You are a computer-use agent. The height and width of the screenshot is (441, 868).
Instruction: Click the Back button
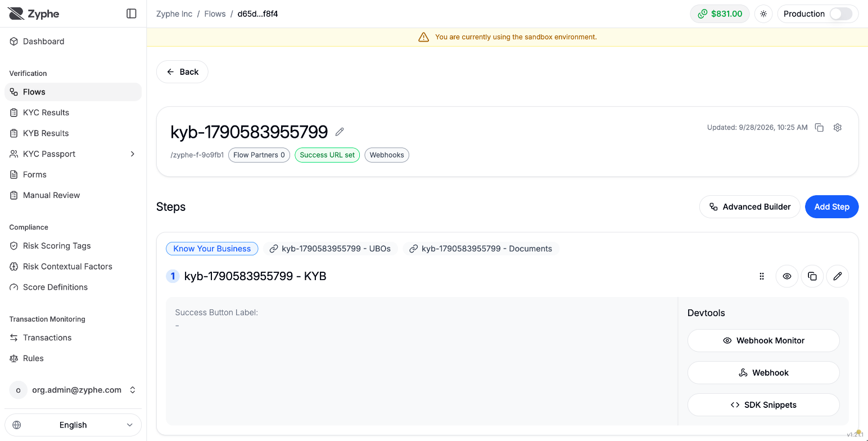click(182, 72)
